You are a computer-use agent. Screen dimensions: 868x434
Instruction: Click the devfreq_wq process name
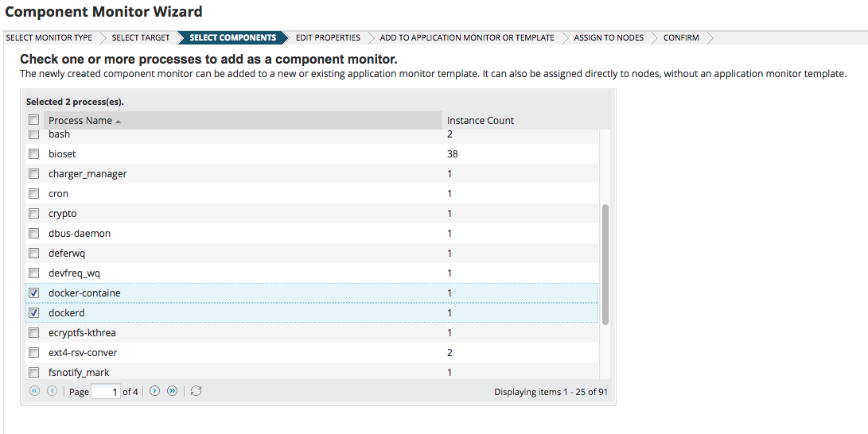[74, 273]
